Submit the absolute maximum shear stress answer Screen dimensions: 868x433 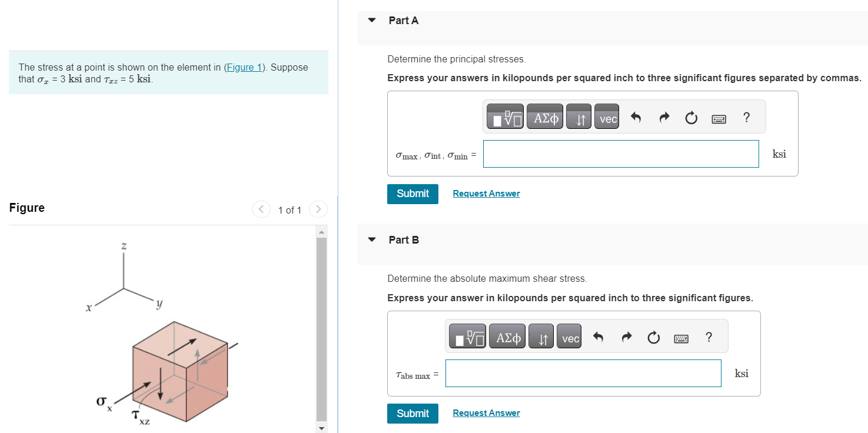pyautogui.click(x=413, y=413)
